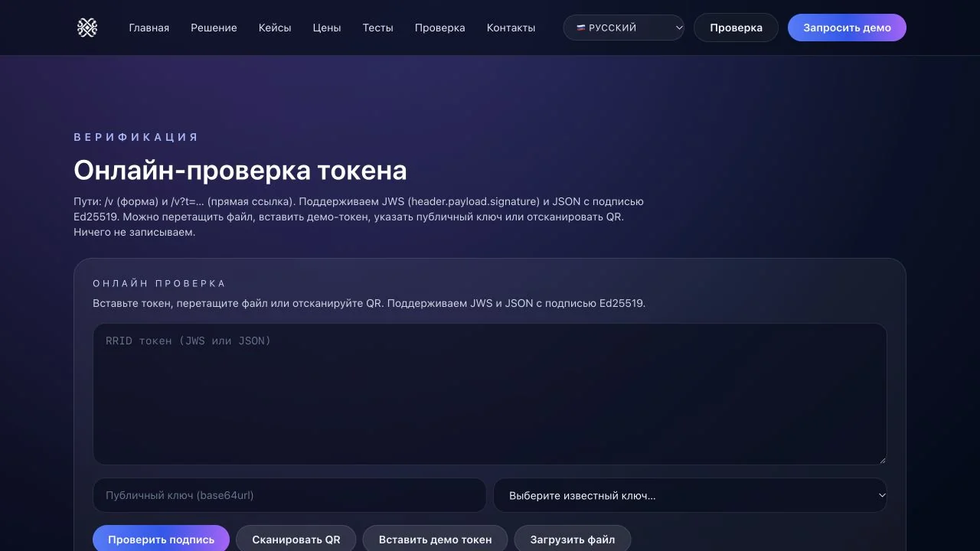Image resolution: width=980 pixels, height=551 pixels.
Task: Click the Онлайн-проверка токена heading
Action: tap(240, 170)
